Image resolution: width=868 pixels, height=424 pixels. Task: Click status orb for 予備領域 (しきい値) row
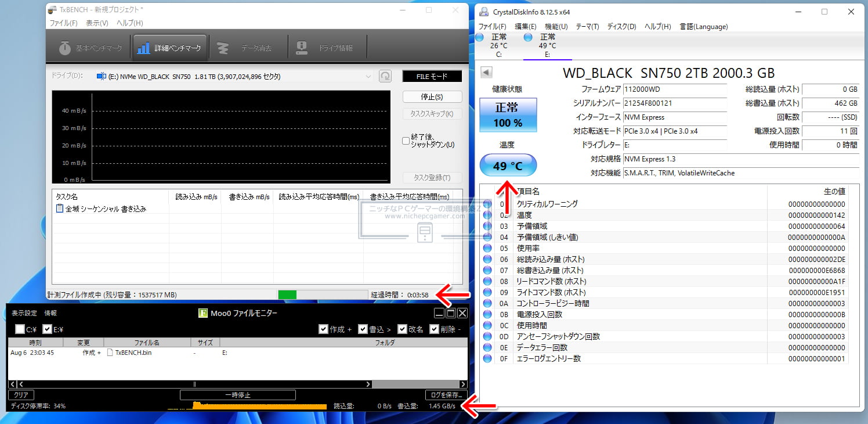(487, 237)
